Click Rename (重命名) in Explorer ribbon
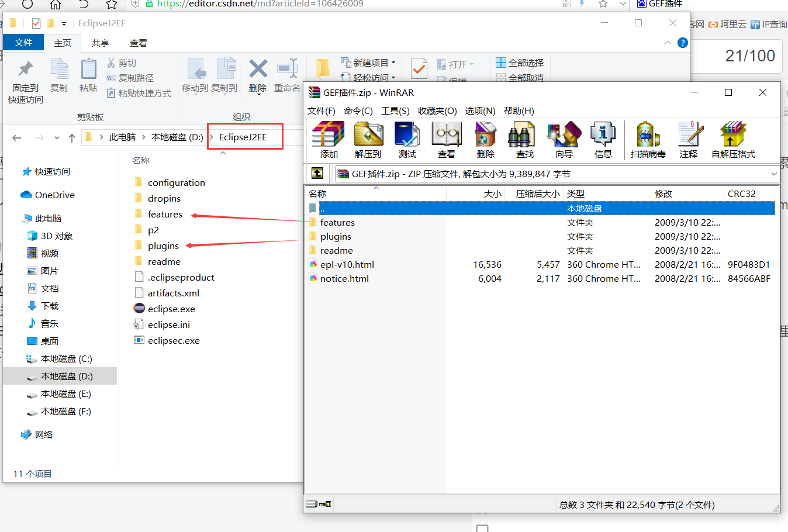The image size is (788, 532). tap(288, 76)
